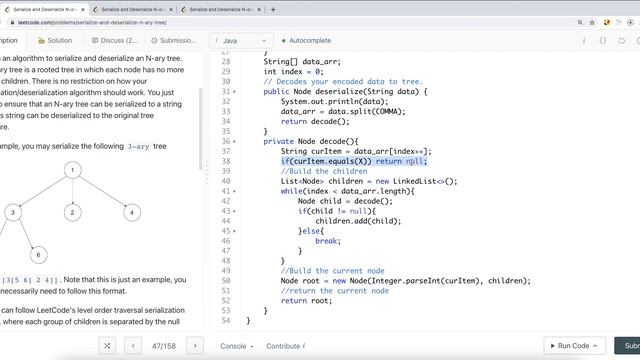Click the 'return root;' line
640x360 pixels.
tap(307, 300)
